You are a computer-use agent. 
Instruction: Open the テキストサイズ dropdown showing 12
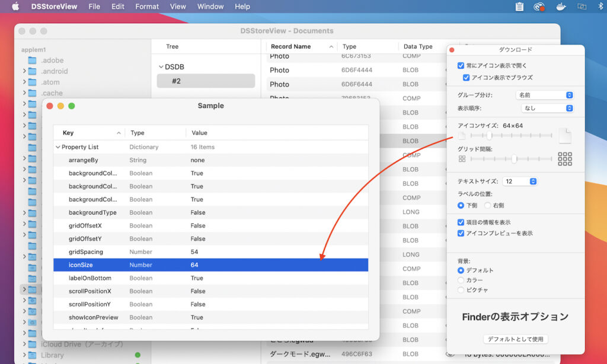[519, 181]
